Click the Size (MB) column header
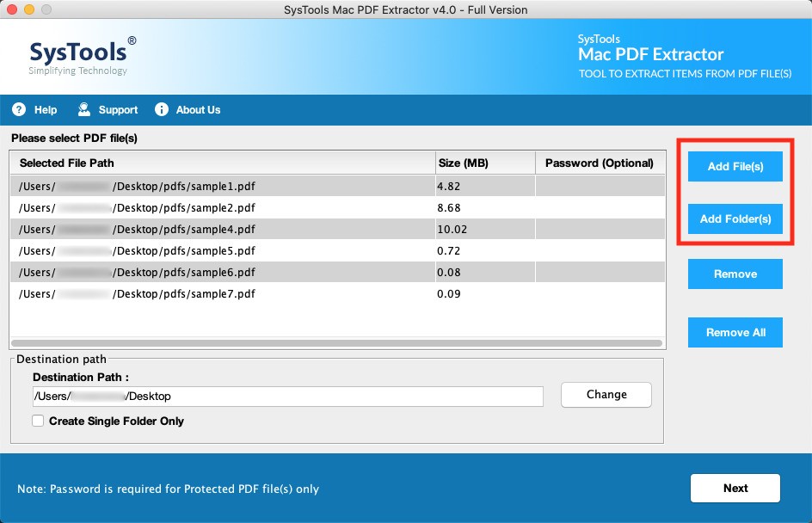812x523 pixels. point(485,163)
